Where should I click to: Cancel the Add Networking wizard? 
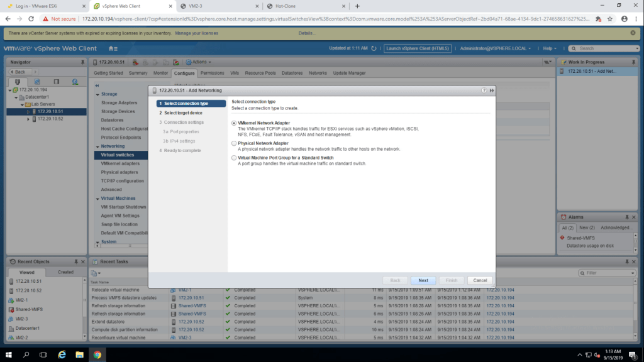480,280
